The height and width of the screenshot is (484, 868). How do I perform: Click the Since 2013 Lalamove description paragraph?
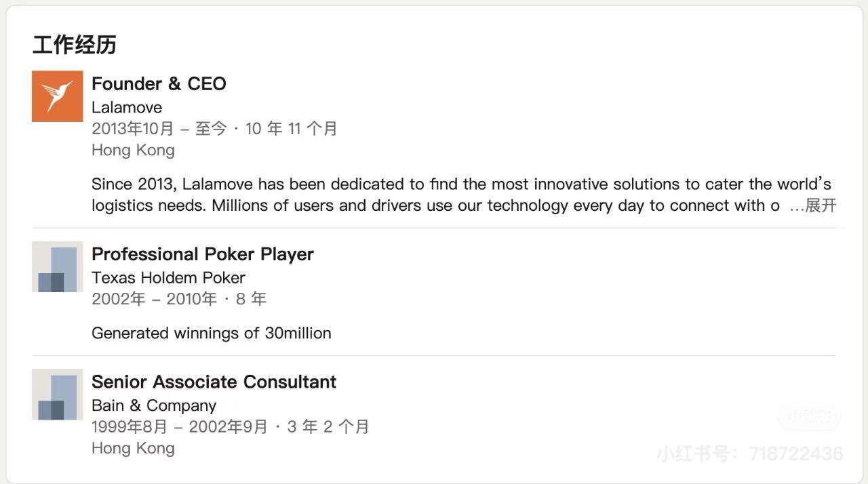tap(461, 195)
